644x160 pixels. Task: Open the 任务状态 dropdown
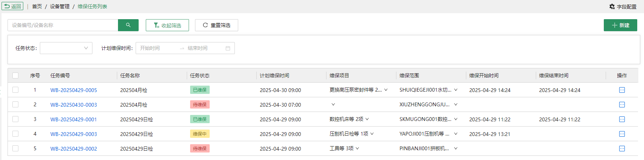point(66,48)
